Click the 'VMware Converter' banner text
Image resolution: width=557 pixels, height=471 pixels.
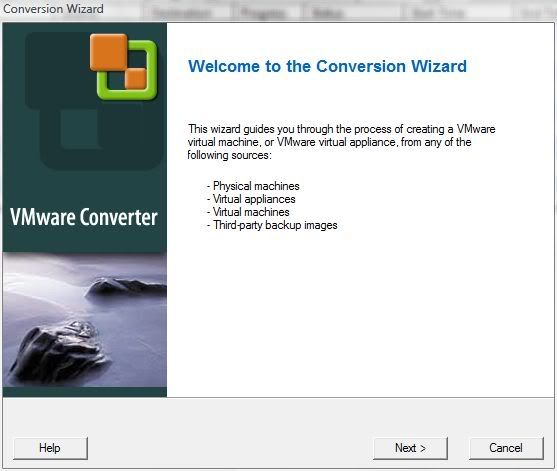84,217
